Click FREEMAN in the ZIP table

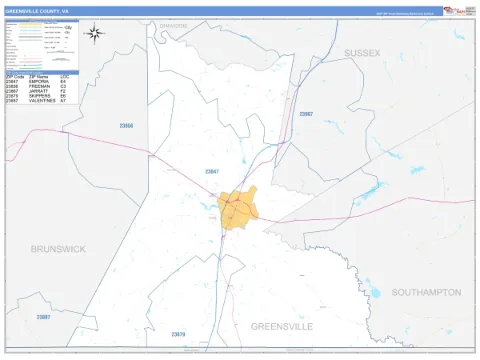(39, 86)
